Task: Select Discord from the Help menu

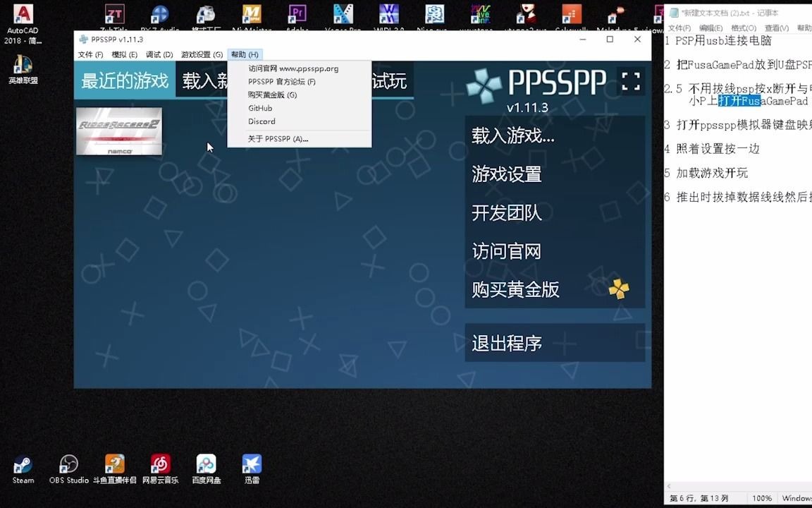Action: point(261,121)
